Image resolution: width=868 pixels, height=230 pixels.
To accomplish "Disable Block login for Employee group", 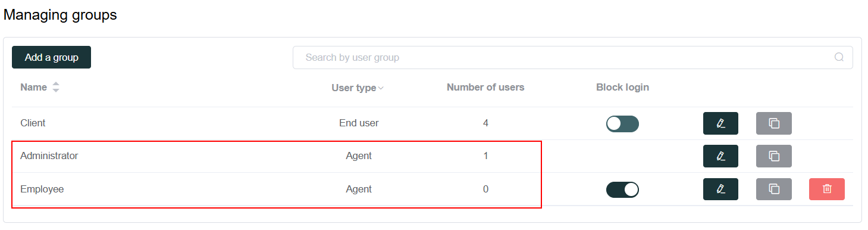I will [622, 189].
